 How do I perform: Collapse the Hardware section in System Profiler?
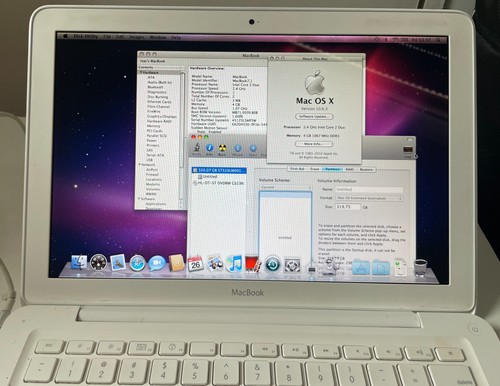pyautogui.click(x=141, y=72)
